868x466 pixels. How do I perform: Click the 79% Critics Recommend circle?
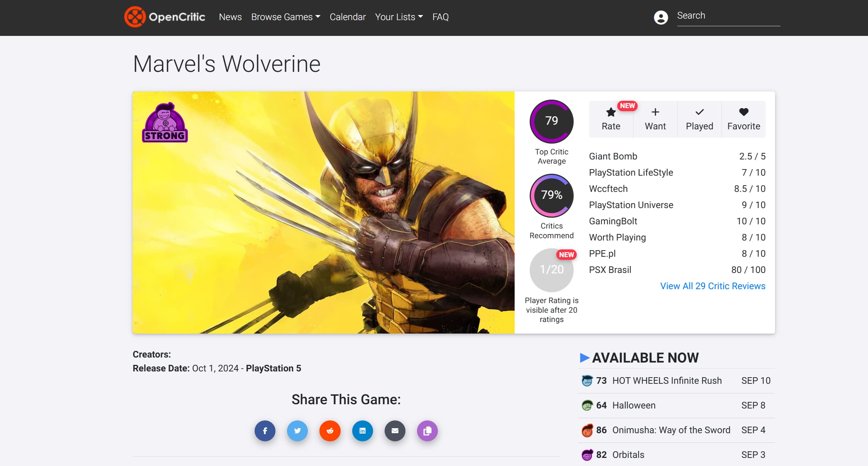pos(552,195)
